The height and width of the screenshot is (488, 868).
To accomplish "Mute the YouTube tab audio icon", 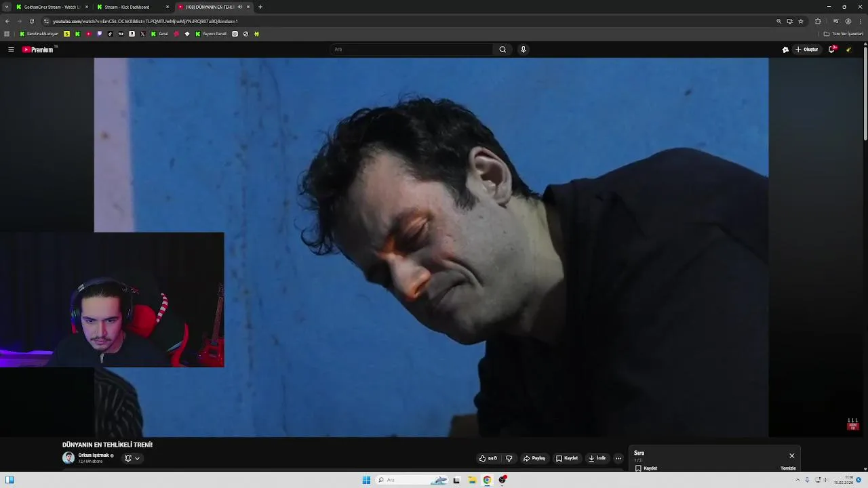I will pyautogui.click(x=240, y=7).
